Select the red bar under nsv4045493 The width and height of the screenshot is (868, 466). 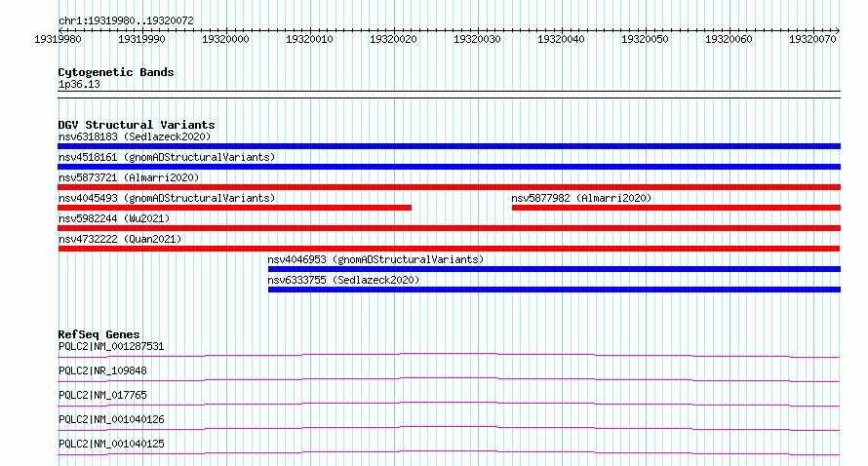(x=235, y=208)
